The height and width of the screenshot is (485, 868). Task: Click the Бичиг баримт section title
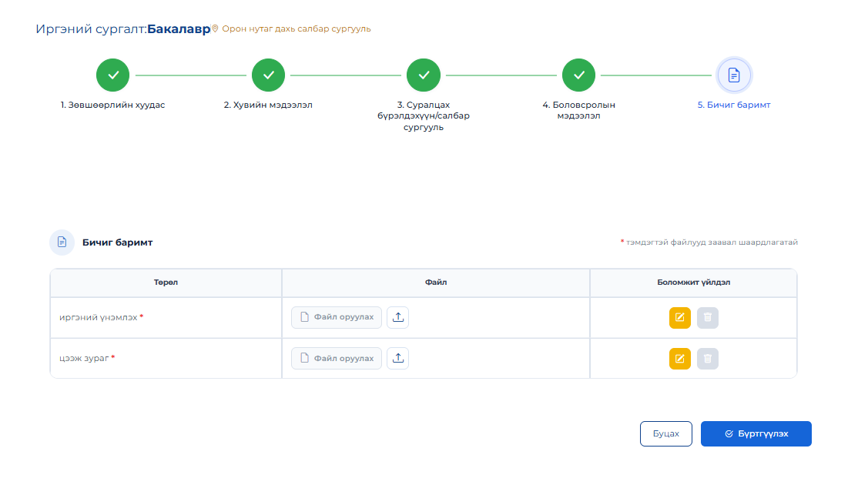coord(117,242)
